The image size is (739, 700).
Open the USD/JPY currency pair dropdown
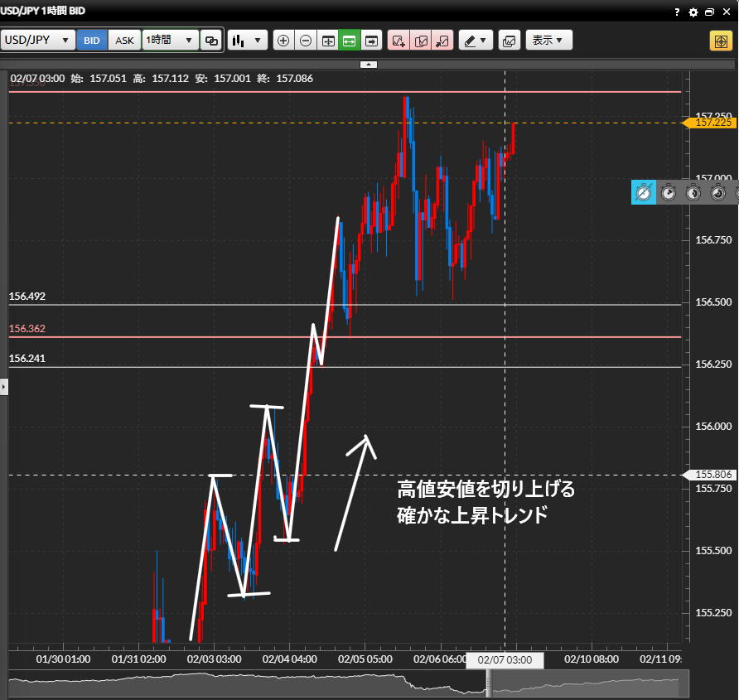[x=39, y=41]
